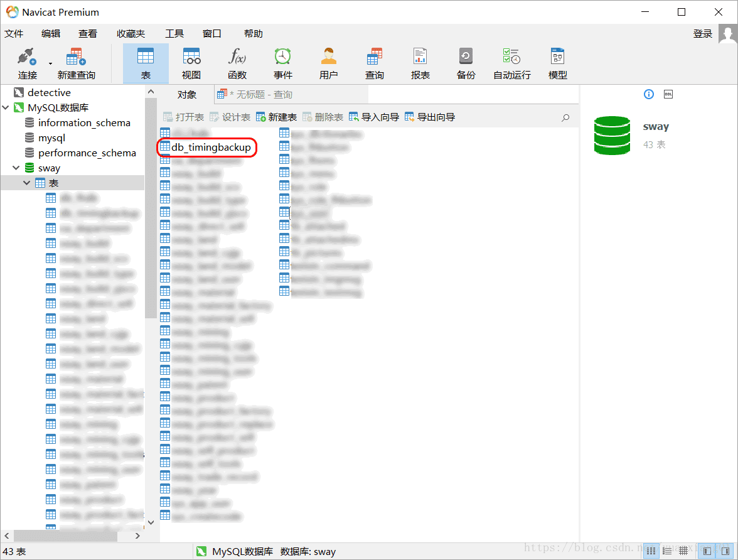
Task: Open the 编辑 menu
Action: (x=51, y=34)
